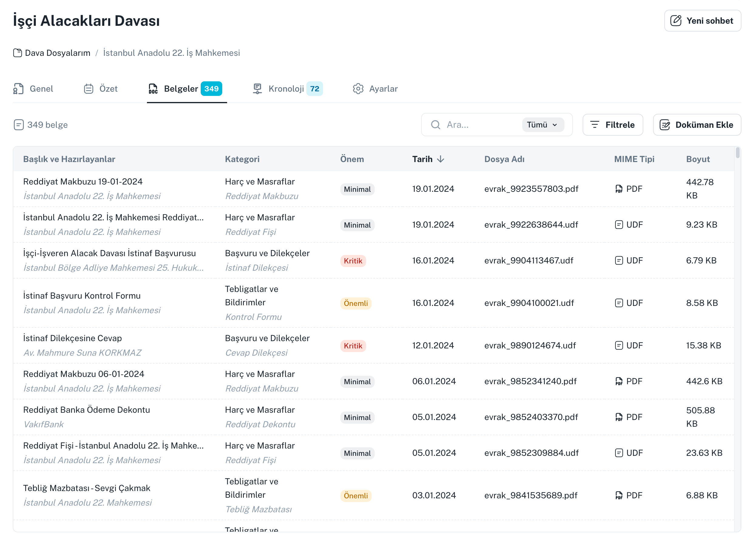Screen dimensions: 756x539
Task: Click the magnifier icon in the search box
Action: (436, 125)
